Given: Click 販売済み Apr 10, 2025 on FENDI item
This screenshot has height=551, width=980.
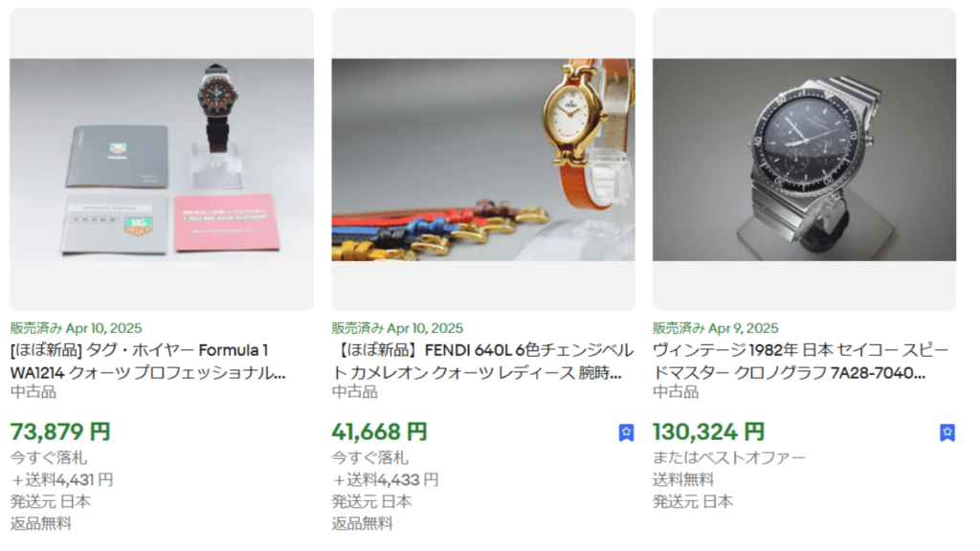Looking at the screenshot, I should 397,328.
